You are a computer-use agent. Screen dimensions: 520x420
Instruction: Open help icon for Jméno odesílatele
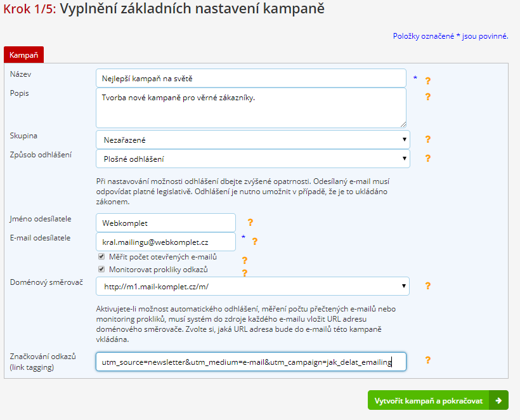pos(250,222)
